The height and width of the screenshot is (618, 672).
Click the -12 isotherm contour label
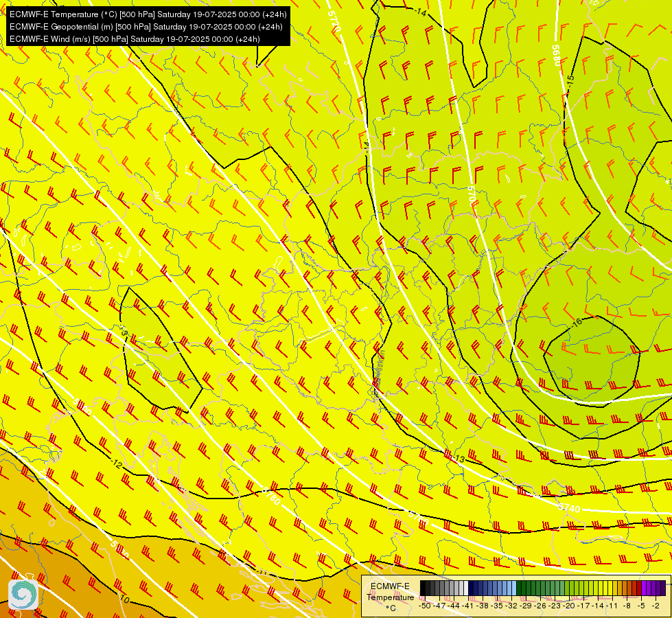(116, 463)
